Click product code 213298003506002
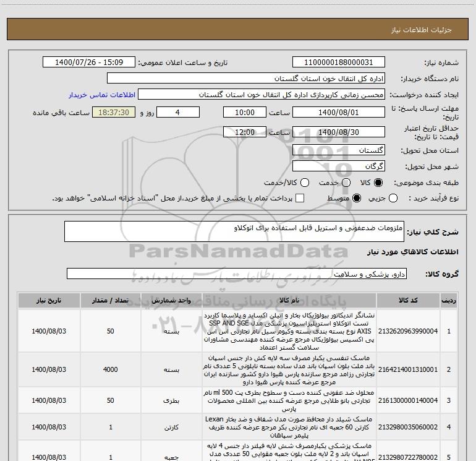 [x=408, y=427]
